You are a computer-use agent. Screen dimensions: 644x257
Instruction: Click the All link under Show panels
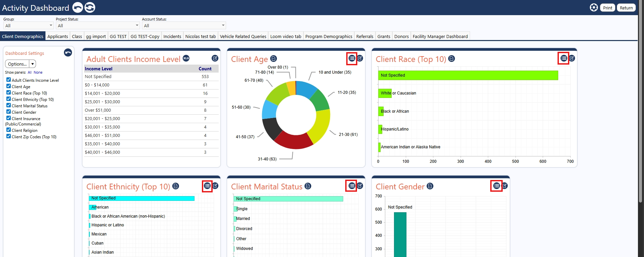point(30,72)
